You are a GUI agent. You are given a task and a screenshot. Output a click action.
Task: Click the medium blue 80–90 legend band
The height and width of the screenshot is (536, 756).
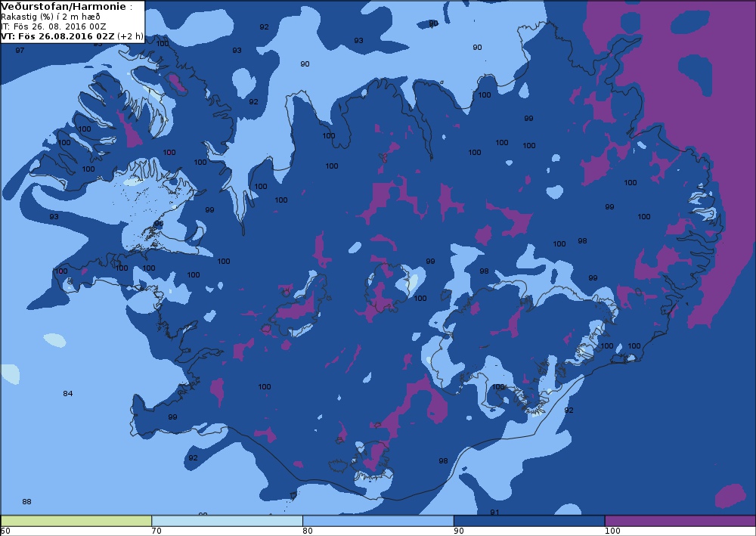[x=378, y=521]
